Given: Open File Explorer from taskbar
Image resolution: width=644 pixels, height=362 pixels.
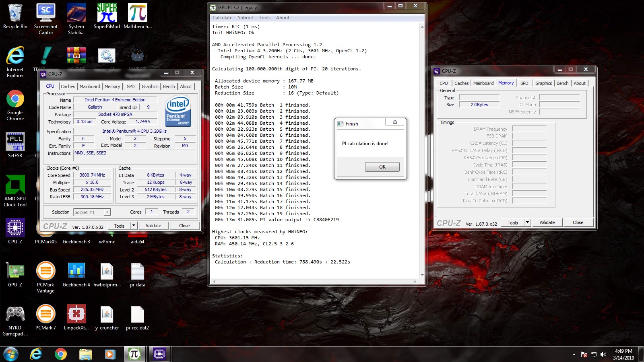Looking at the screenshot, I should pos(86,354).
